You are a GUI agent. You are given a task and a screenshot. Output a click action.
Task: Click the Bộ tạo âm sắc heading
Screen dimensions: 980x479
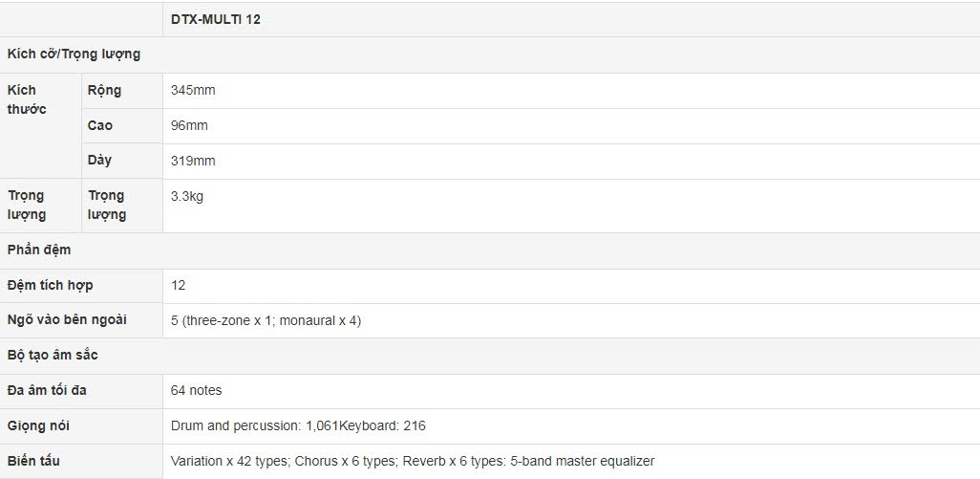(53, 356)
